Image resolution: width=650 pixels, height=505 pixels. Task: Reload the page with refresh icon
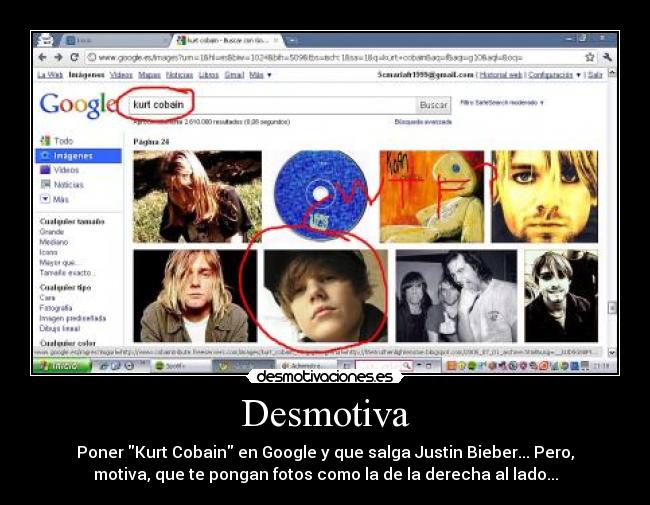[x=74, y=57]
